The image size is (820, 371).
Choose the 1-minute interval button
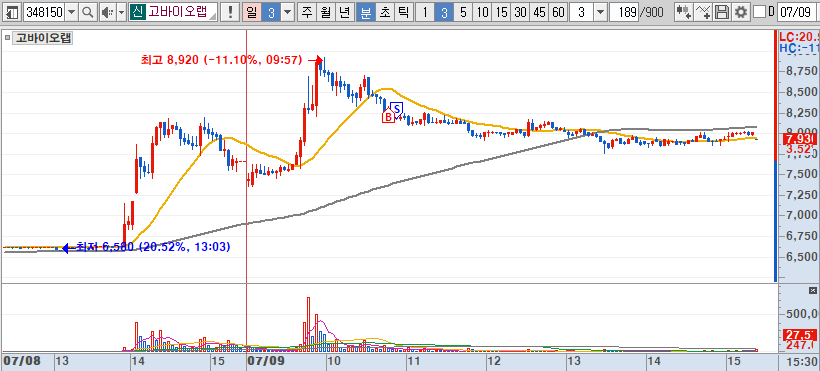(425, 12)
